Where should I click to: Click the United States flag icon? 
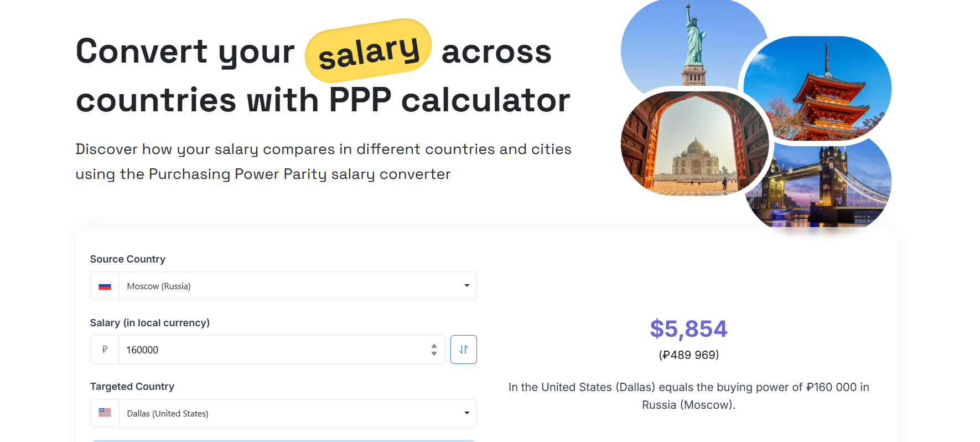[x=105, y=413]
